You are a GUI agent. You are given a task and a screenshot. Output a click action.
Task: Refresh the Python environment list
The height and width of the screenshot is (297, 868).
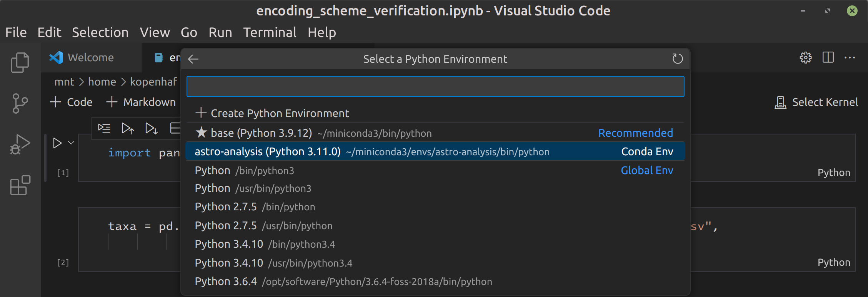[677, 59]
